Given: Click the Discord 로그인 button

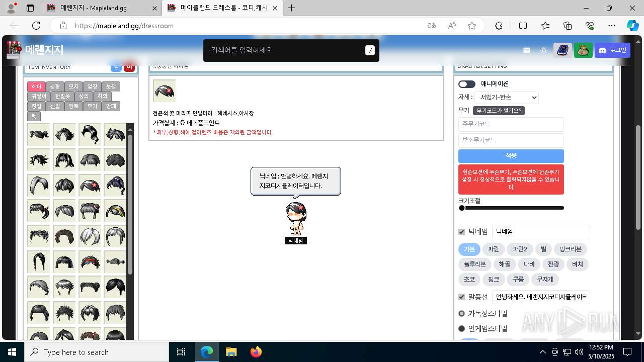Looking at the screenshot, I should pos(612,50).
